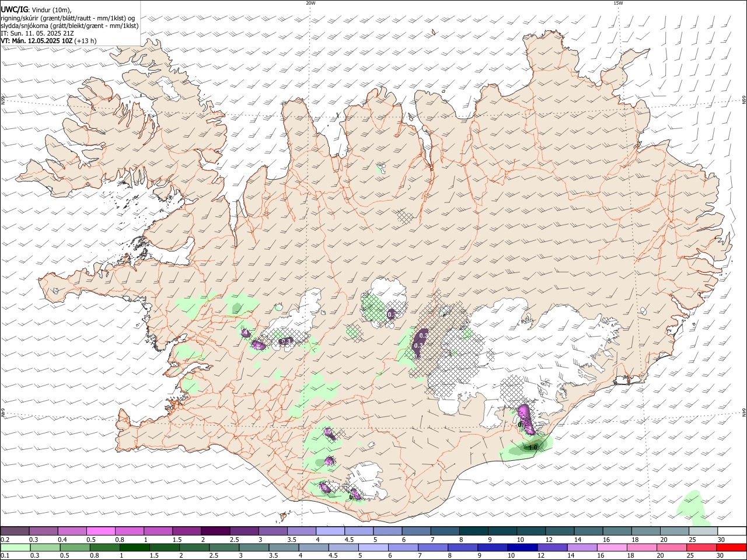Click the bold UWC/IG title text
Image resolution: width=747 pixels, height=560 pixels.
pos(14,9)
